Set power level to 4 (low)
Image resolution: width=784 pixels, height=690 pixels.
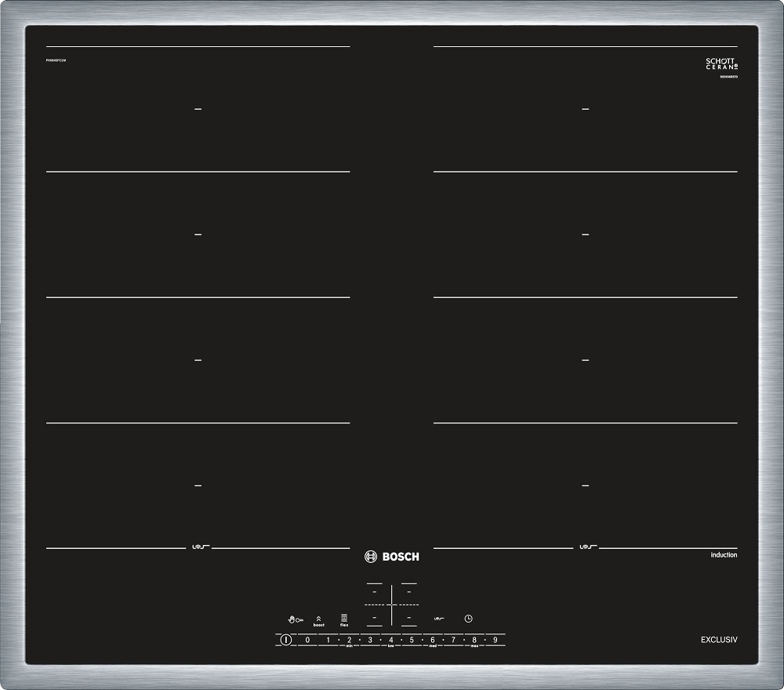(391, 640)
